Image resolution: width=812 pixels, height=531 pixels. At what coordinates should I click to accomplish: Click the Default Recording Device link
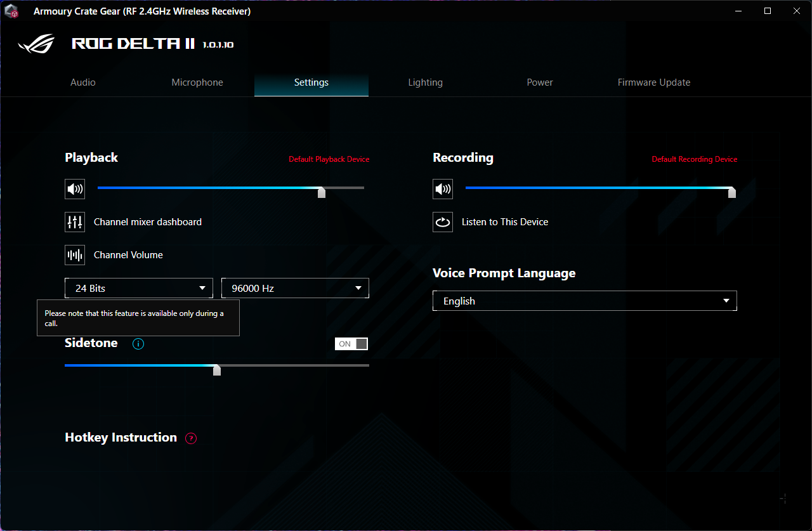pyautogui.click(x=695, y=159)
